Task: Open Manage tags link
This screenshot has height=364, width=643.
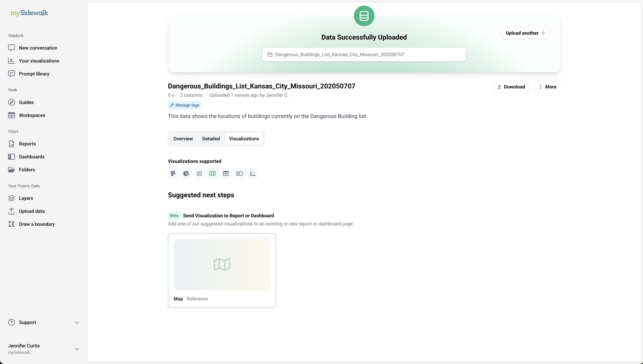Action: pos(185,105)
